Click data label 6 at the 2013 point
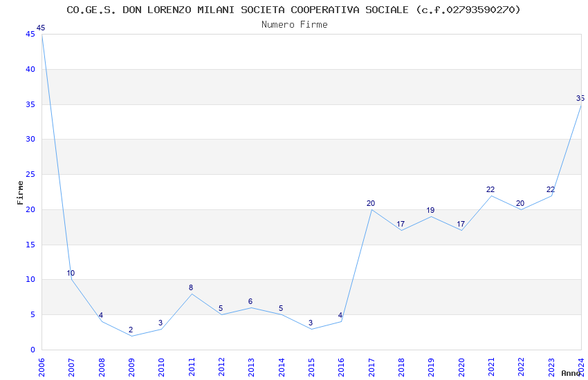Image resolution: width=588 pixels, height=380 pixels. click(250, 301)
